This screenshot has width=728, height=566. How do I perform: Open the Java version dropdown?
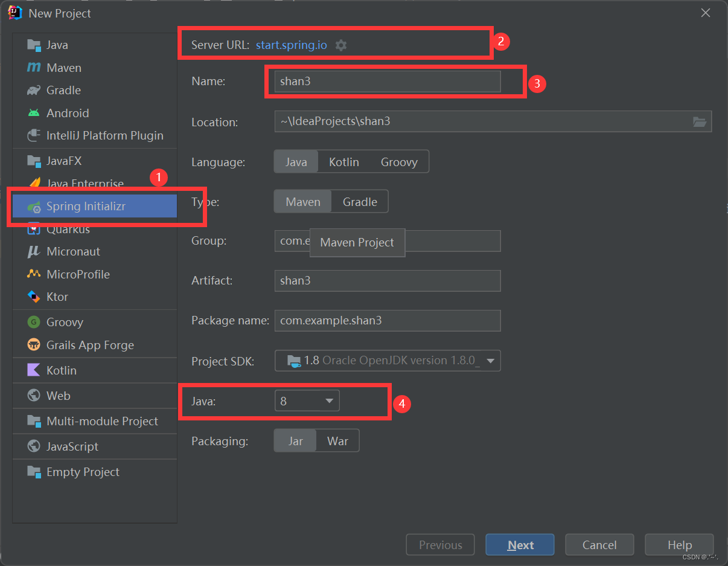click(x=307, y=401)
